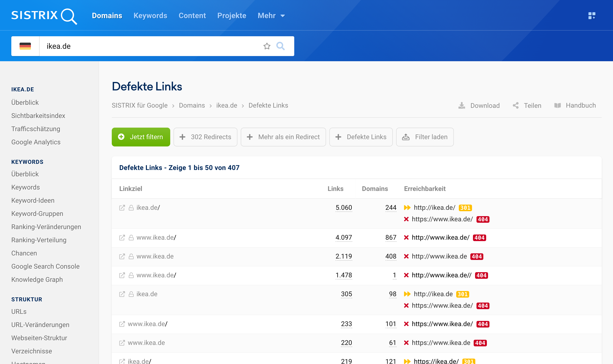Viewport: 613px width, 364px height.
Task: Open the dashboard grid icon top right
Action: coord(592,16)
